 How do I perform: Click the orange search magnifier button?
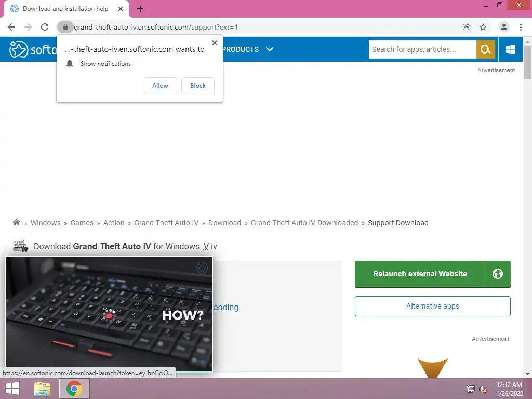(486, 49)
